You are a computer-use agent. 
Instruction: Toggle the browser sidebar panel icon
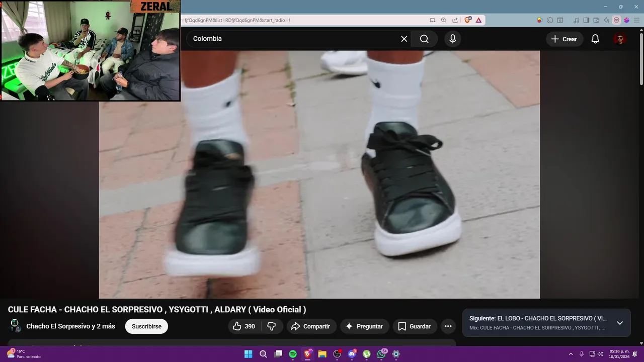(587, 20)
